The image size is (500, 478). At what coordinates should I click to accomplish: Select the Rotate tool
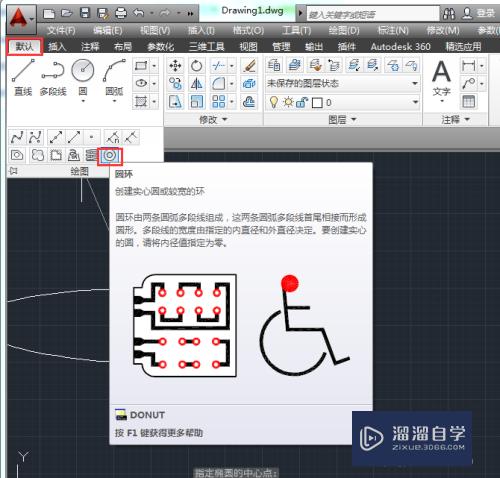tap(196, 66)
